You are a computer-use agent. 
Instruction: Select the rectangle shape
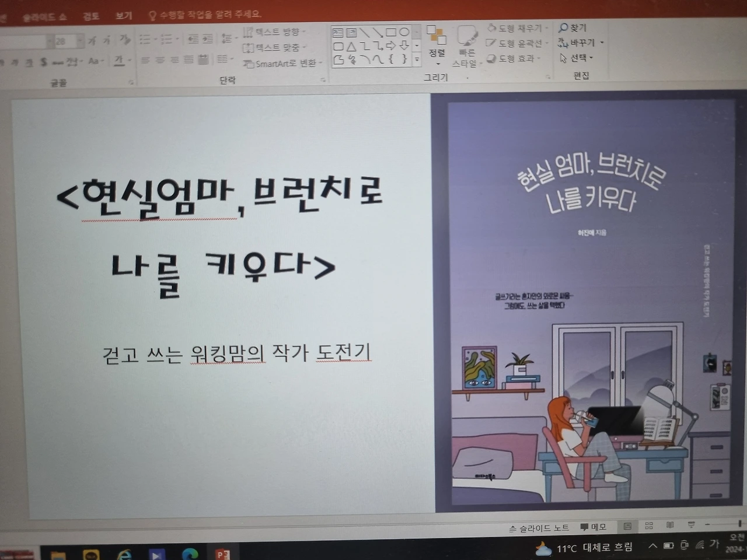point(391,32)
